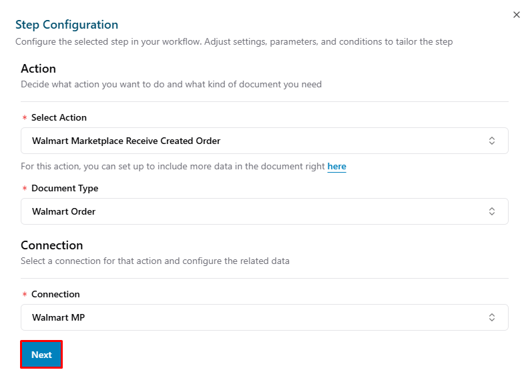532x392 pixels.
Task: Open the Connection dropdown showing Walmart MP
Action: [x=264, y=317]
